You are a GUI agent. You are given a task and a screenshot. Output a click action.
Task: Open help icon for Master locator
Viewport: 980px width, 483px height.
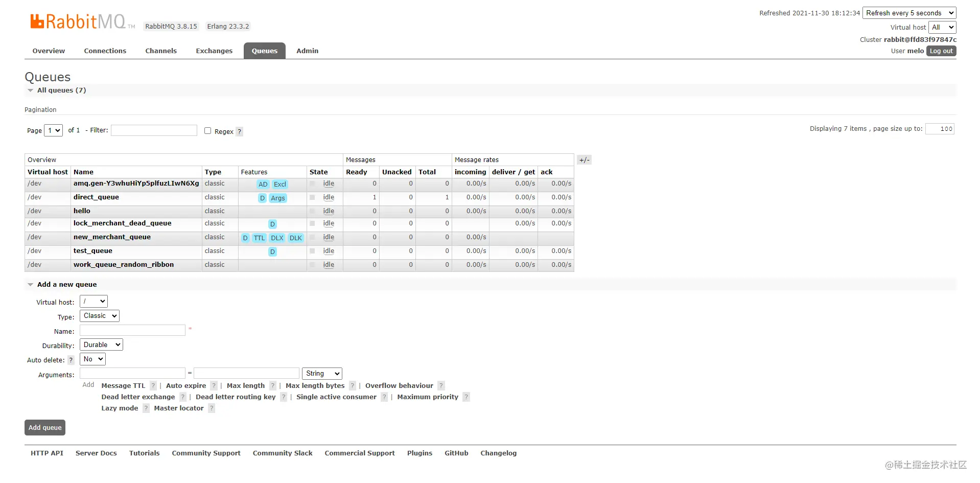212,408
